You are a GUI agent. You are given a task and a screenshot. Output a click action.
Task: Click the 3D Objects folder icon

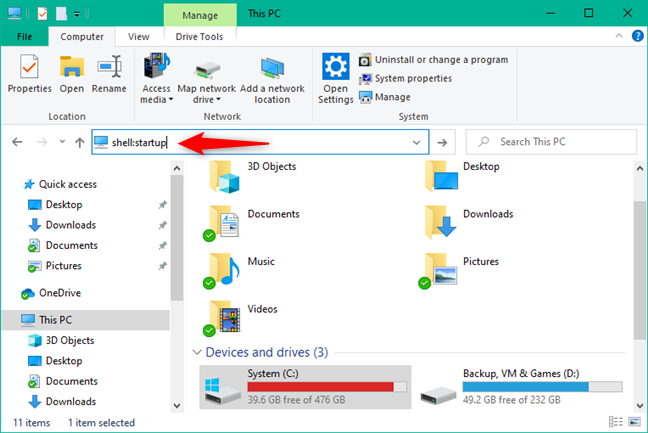click(224, 177)
